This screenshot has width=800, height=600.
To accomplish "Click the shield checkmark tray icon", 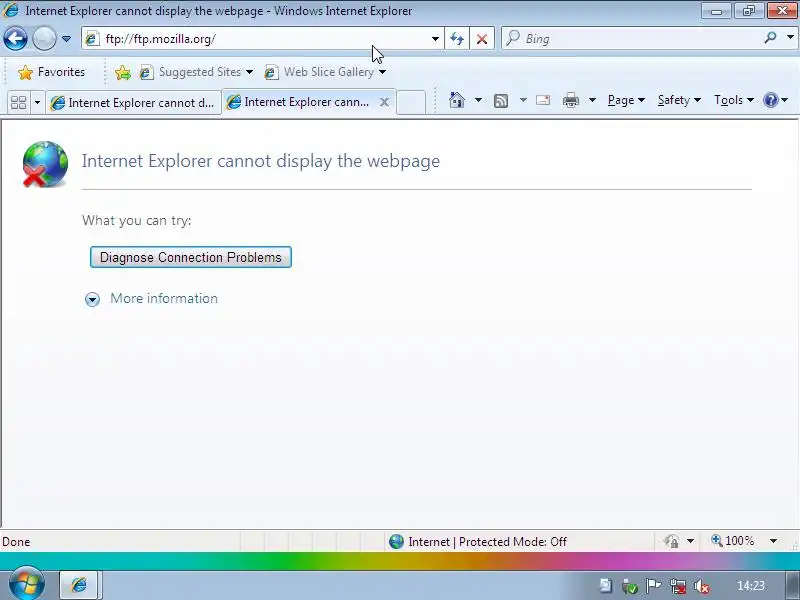I will (630, 587).
